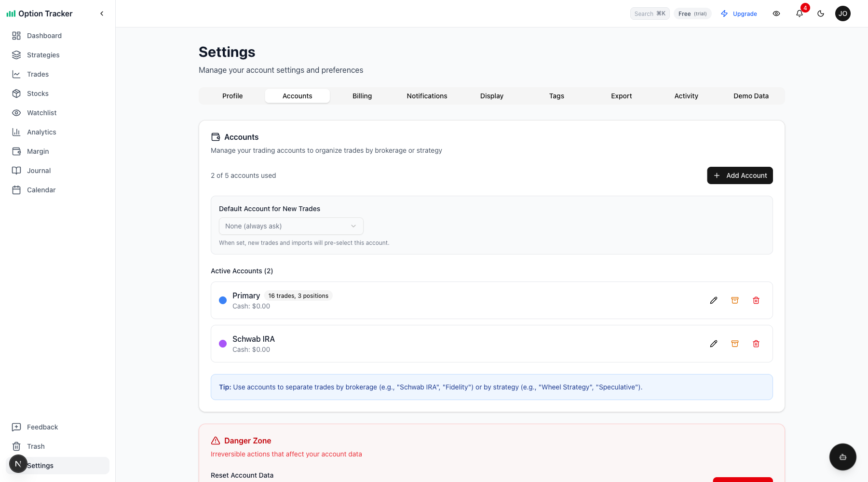Archive the Schwab IRA account
This screenshot has width=868, height=482.
point(735,344)
